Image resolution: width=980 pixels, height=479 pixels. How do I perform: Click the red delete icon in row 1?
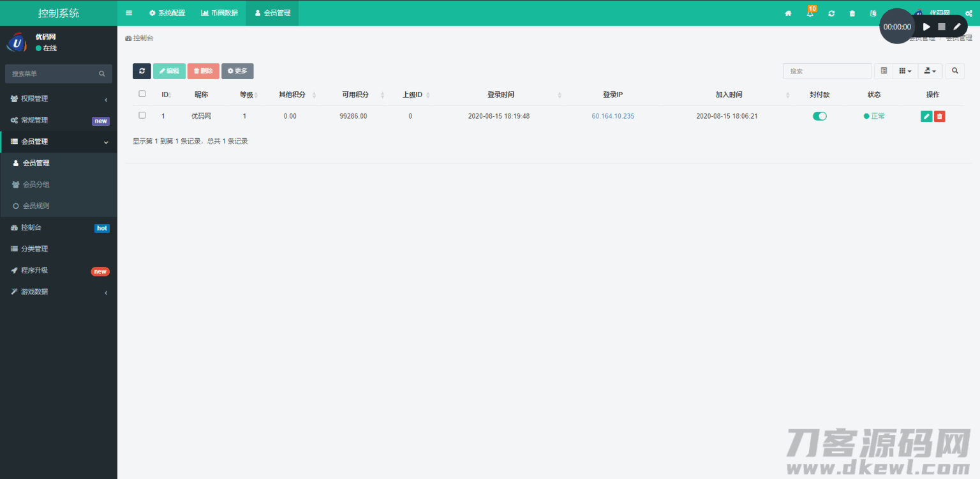click(x=939, y=116)
